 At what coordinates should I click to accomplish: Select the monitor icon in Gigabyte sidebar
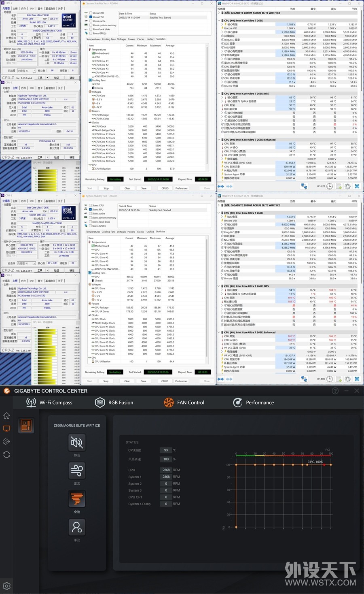tap(6, 428)
